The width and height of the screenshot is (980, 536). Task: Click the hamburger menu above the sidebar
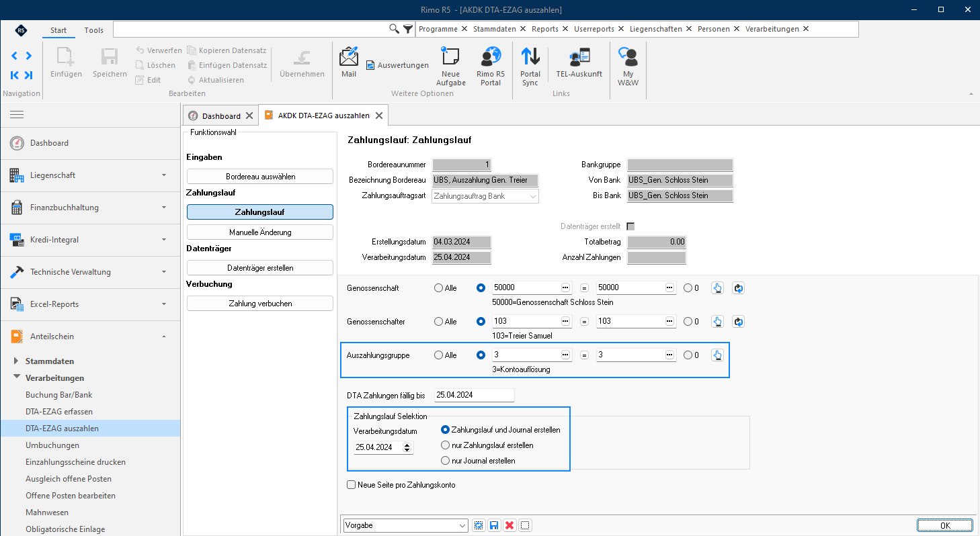17,115
